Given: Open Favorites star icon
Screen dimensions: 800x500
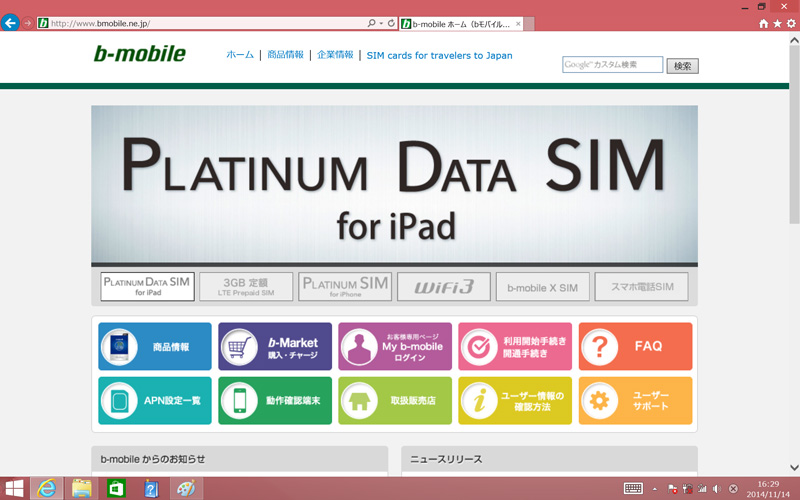Looking at the screenshot, I should pos(777,23).
